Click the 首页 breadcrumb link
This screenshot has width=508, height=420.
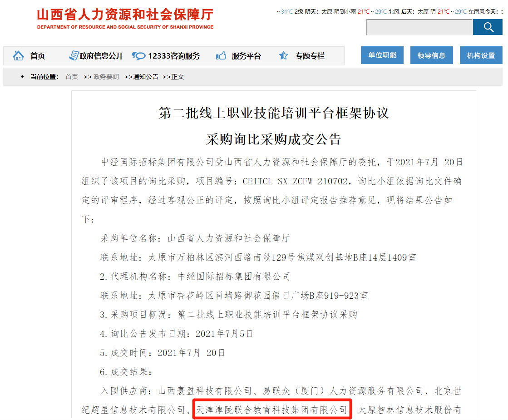(x=72, y=77)
